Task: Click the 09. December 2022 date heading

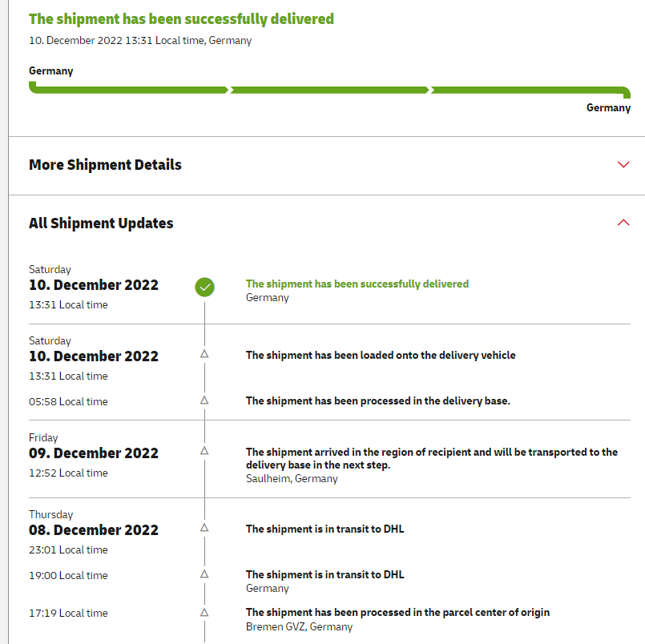Action: (x=94, y=453)
